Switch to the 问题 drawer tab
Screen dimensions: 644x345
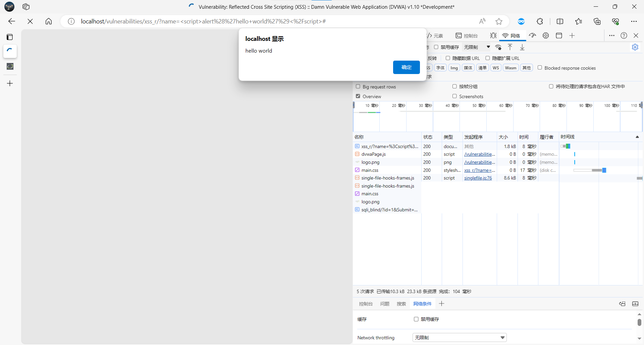[x=385, y=304]
